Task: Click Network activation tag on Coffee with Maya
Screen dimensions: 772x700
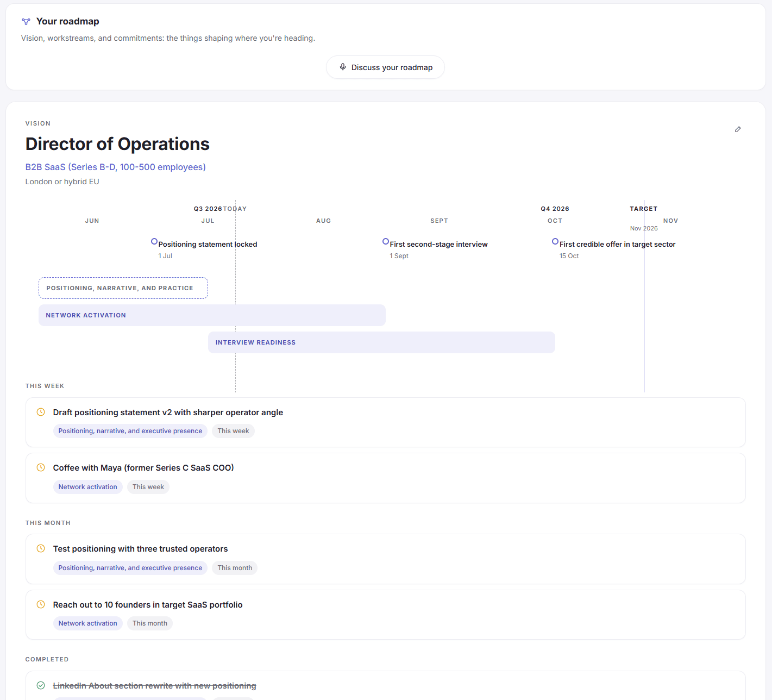Action: click(x=88, y=487)
